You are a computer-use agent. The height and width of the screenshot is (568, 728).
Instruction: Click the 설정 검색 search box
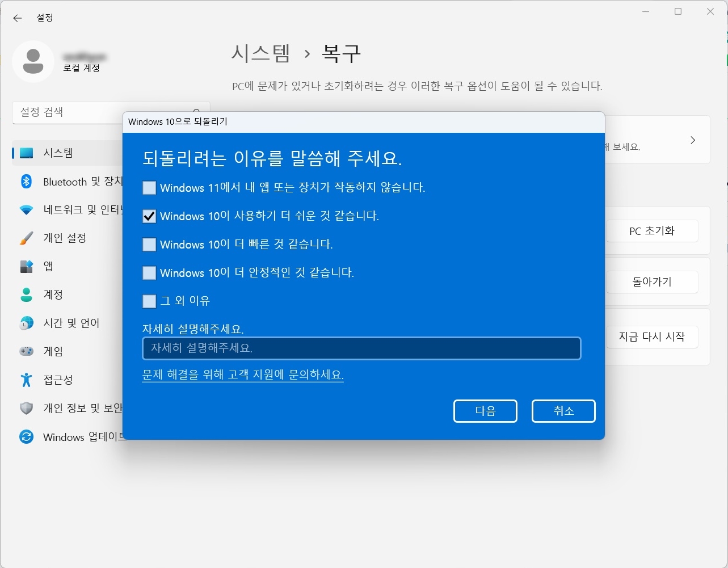point(111,112)
